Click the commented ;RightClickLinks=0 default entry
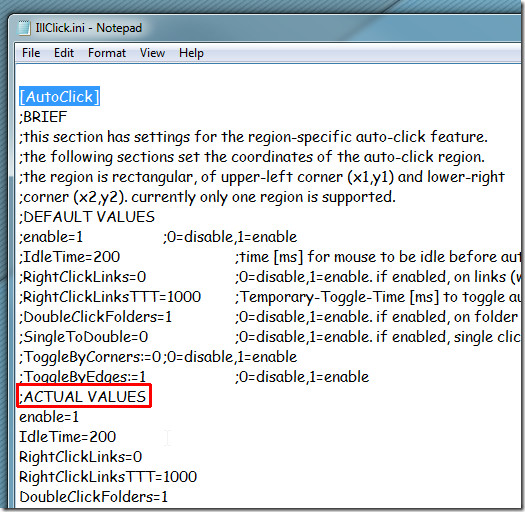525x512 pixels. (83, 277)
